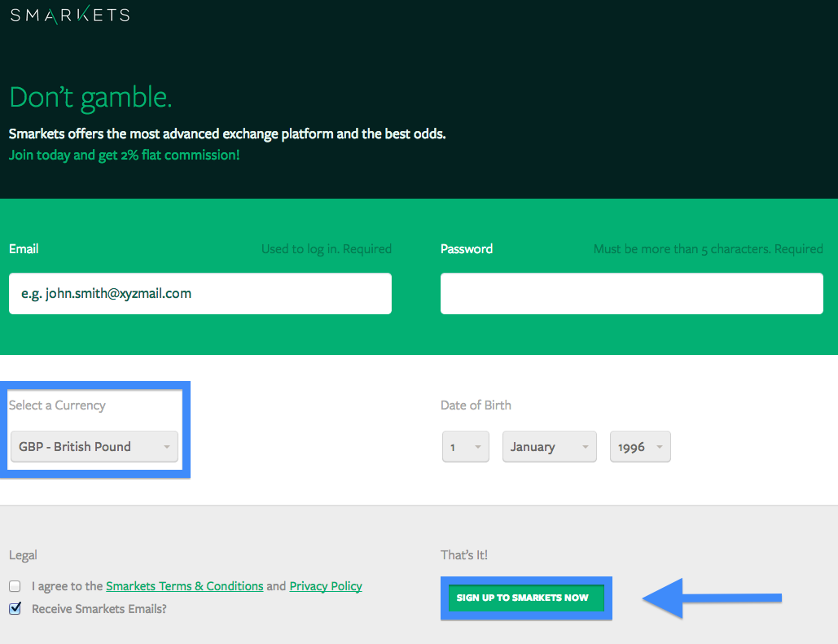Click the "Legal" section label
The image size is (838, 644).
(23, 555)
